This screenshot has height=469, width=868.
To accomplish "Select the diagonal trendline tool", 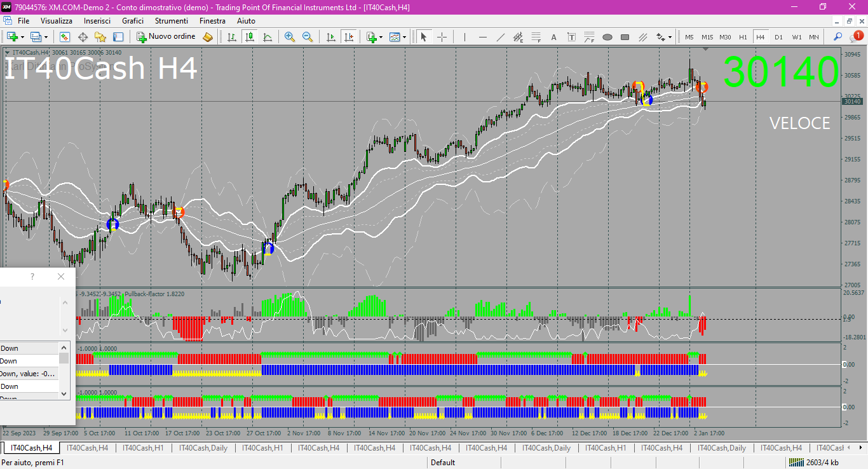I will (501, 37).
